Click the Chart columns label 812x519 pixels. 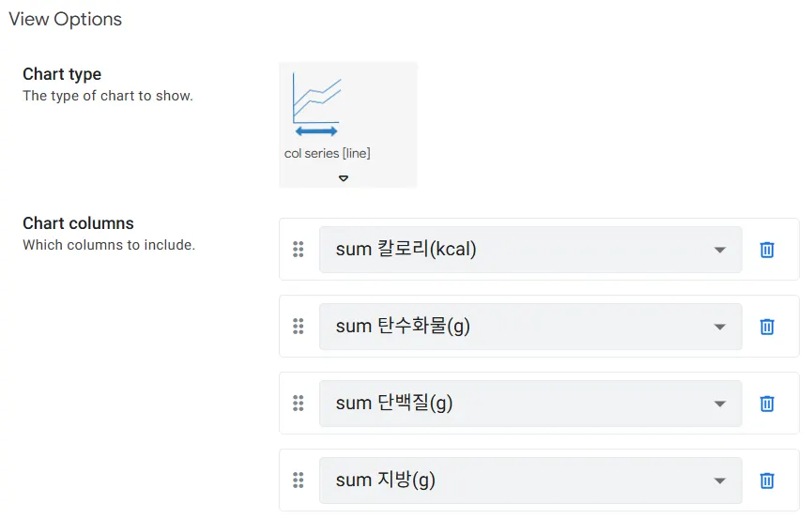[x=78, y=223]
